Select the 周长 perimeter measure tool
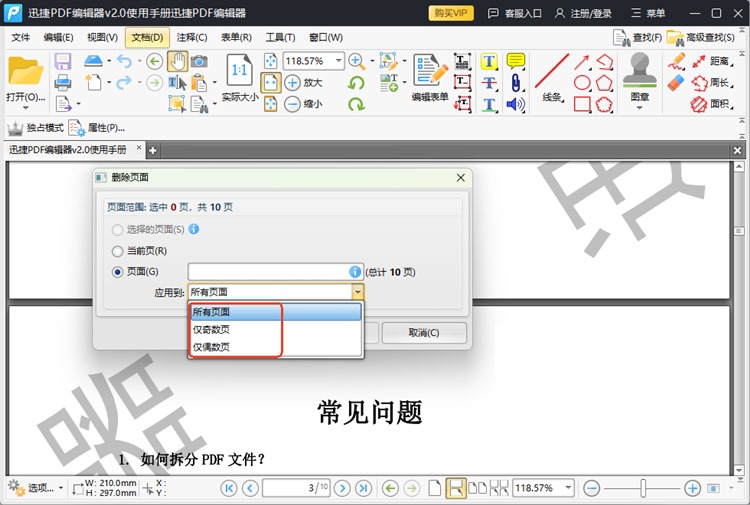Screen dimensions: 750x505 [x=712, y=83]
